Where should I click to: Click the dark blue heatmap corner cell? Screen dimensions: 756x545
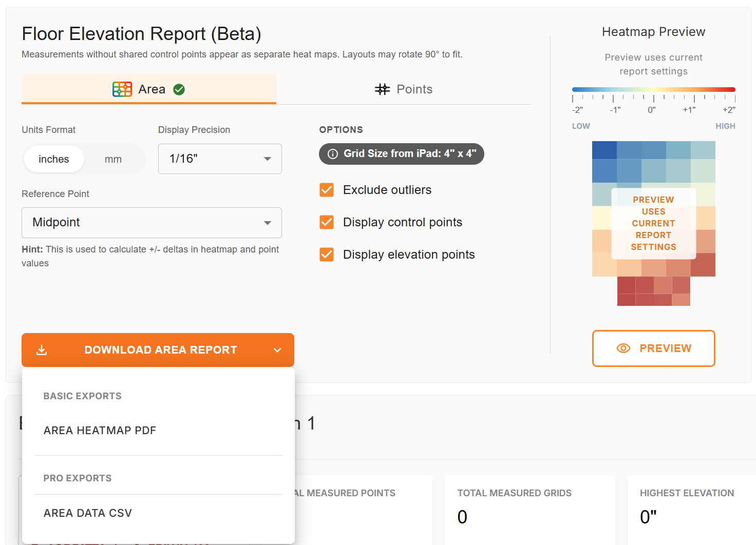(x=604, y=150)
